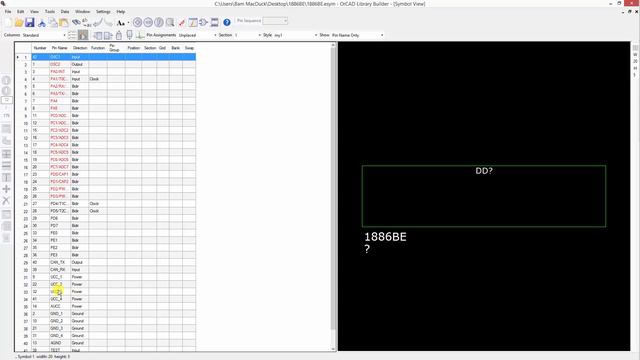640x360 pixels.
Task: Click the binoculars Find icon
Action: [76, 22]
